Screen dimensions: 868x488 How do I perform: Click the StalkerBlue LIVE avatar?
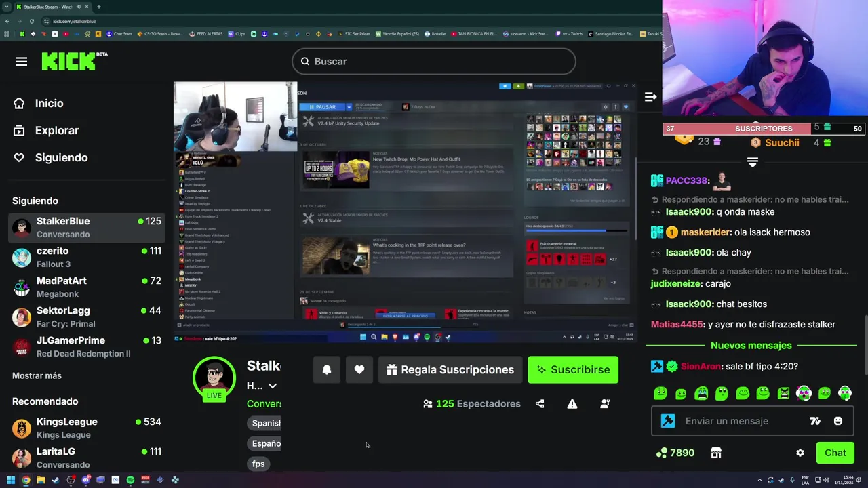point(214,377)
